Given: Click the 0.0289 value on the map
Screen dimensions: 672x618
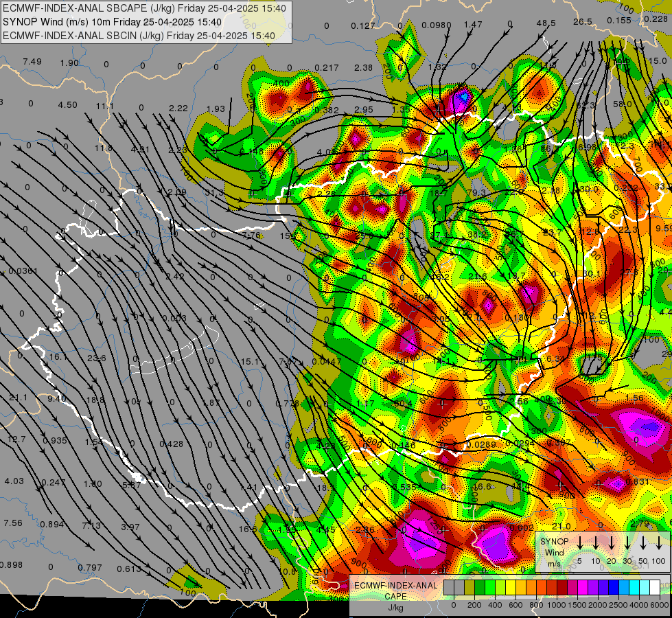Looking at the screenshot, I should click(481, 444).
